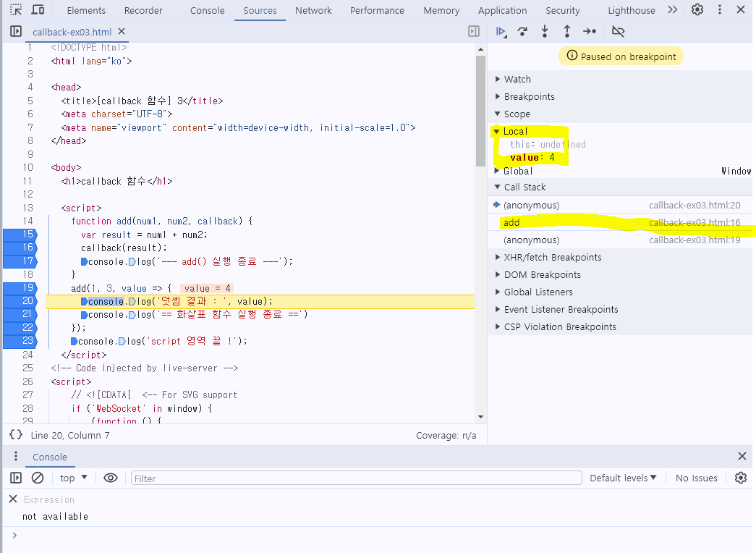Collapse the Call Stack section
The image size is (756, 553).
pyautogui.click(x=620, y=187)
